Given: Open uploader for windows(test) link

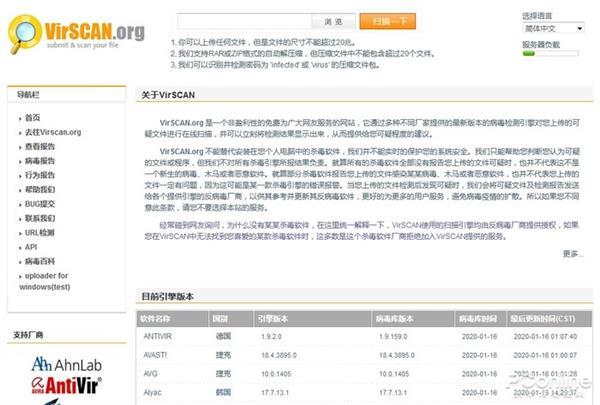Looking at the screenshot, I should tap(45, 281).
